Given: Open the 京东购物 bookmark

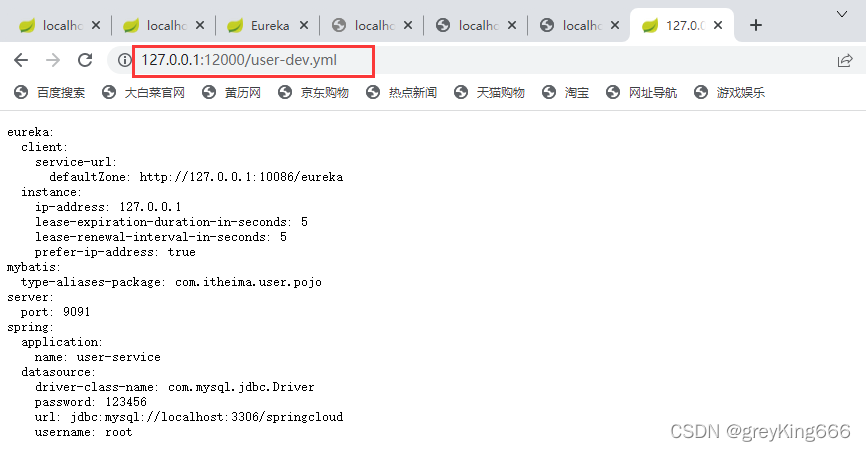Looking at the screenshot, I should [x=313, y=92].
